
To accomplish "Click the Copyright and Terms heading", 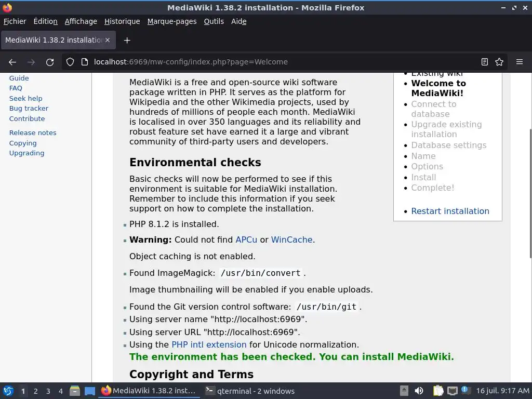I will tap(191, 374).
